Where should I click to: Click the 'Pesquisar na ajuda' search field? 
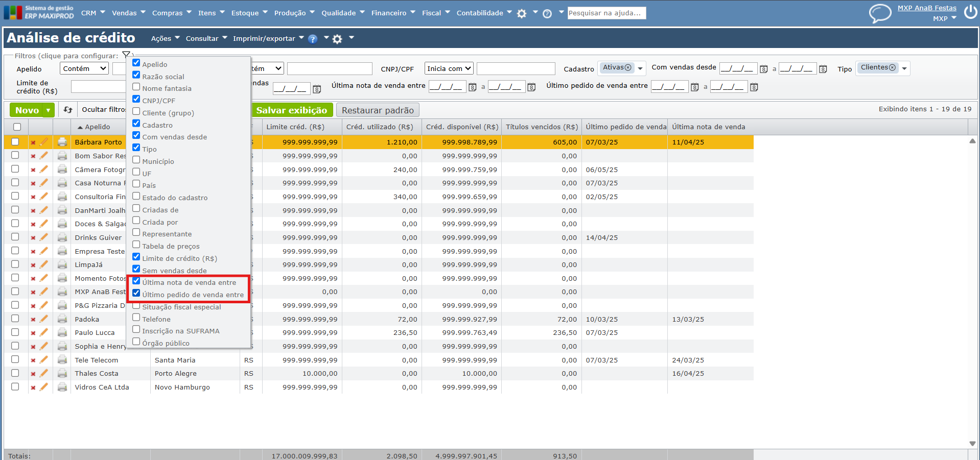tap(606, 13)
